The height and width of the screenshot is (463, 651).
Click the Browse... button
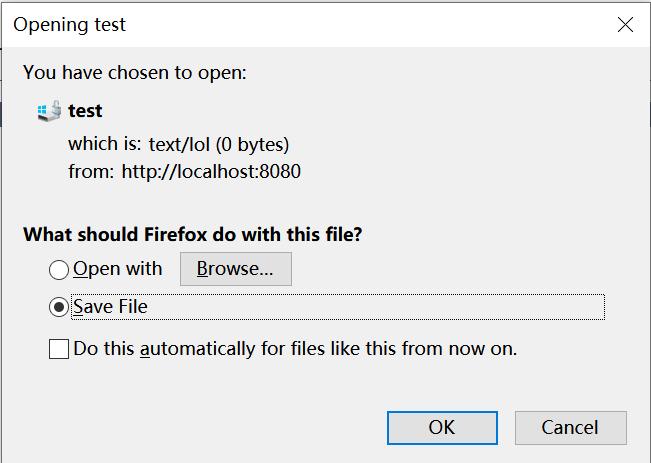(235, 269)
